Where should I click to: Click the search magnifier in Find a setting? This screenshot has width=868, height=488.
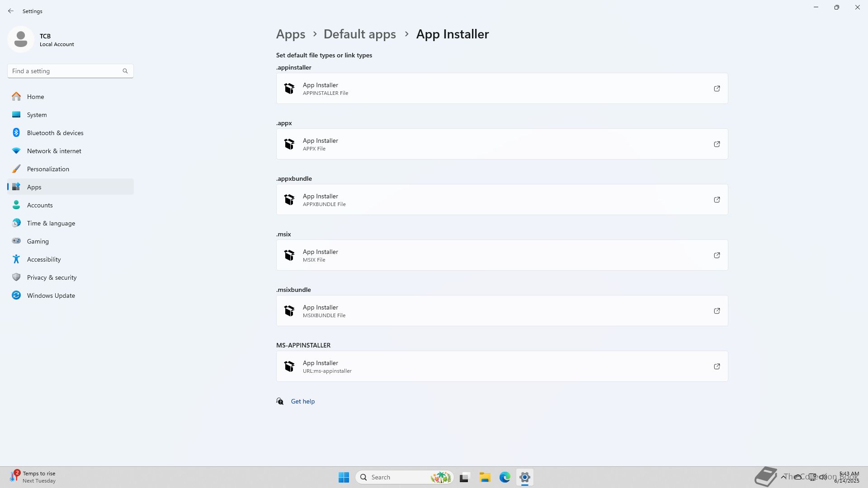125,71
